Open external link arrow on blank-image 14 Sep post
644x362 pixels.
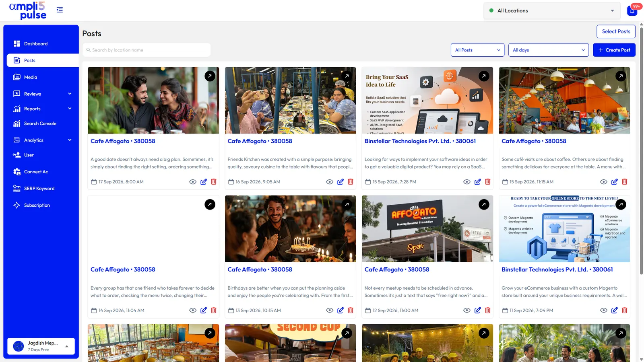click(210, 204)
